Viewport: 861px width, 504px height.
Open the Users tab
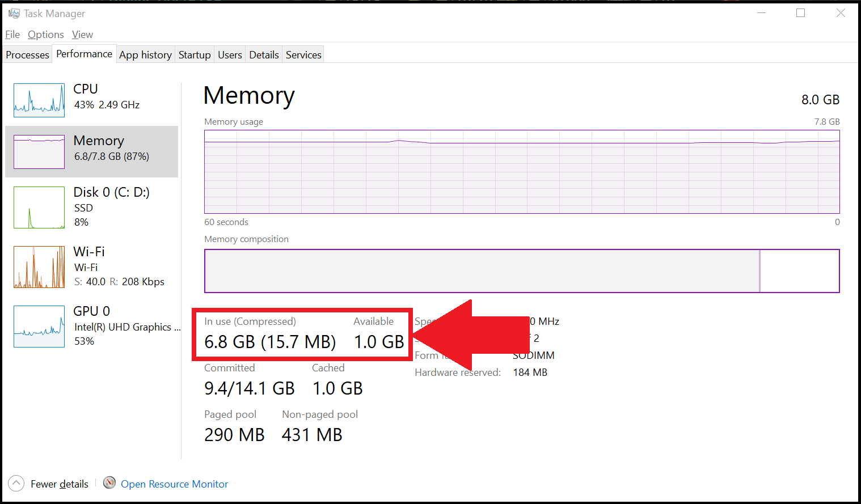(x=230, y=55)
